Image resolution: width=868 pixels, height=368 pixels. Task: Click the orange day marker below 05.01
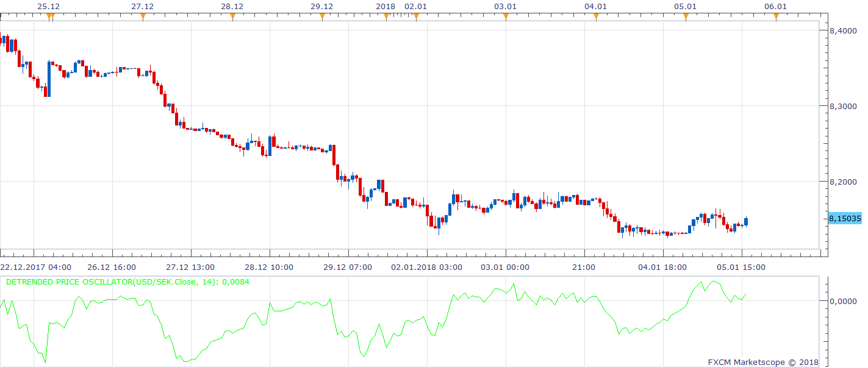(x=686, y=17)
